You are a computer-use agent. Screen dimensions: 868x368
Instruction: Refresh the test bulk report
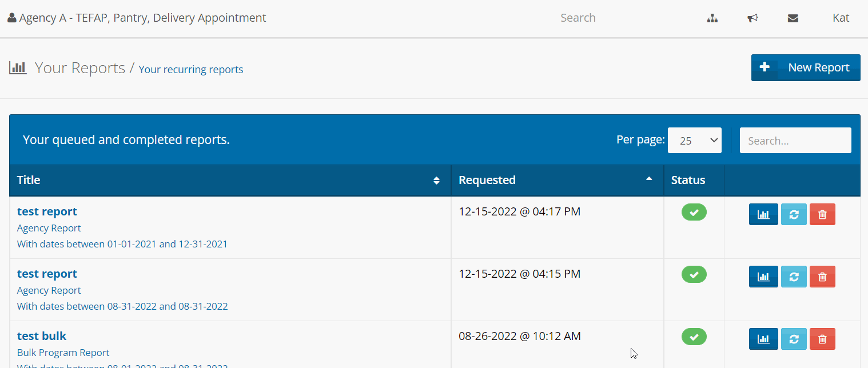pyautogui.click(x=794, y=339)
